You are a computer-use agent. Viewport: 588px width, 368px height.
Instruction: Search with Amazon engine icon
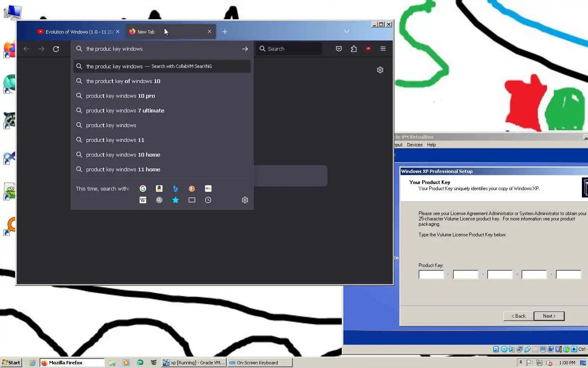(x=159, y=188)
